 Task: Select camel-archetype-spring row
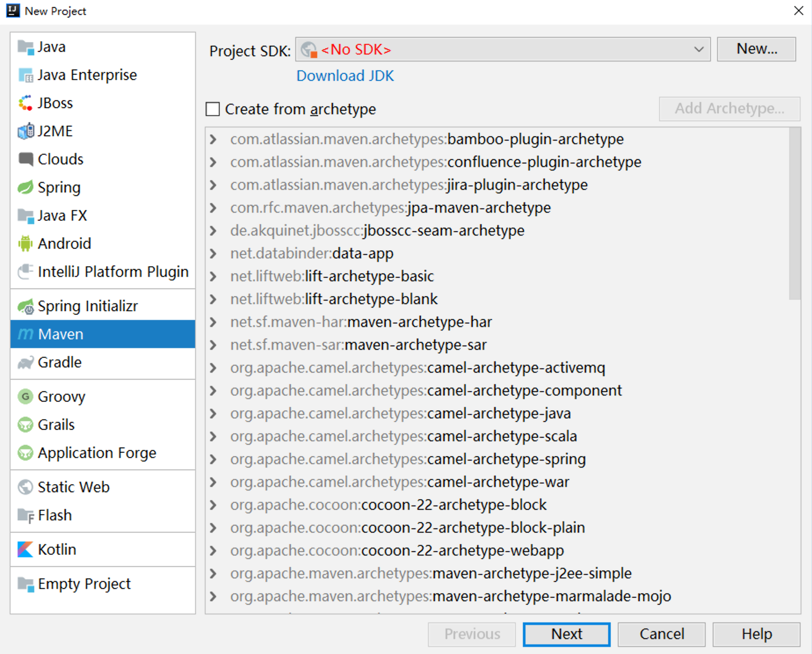[498, 459]
